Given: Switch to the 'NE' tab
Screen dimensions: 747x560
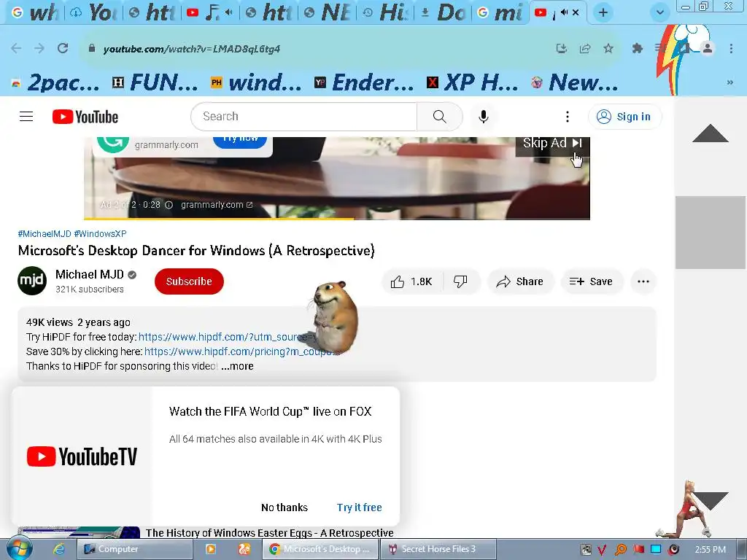Looking at the screenshot, I should click(x=329, y=13).
